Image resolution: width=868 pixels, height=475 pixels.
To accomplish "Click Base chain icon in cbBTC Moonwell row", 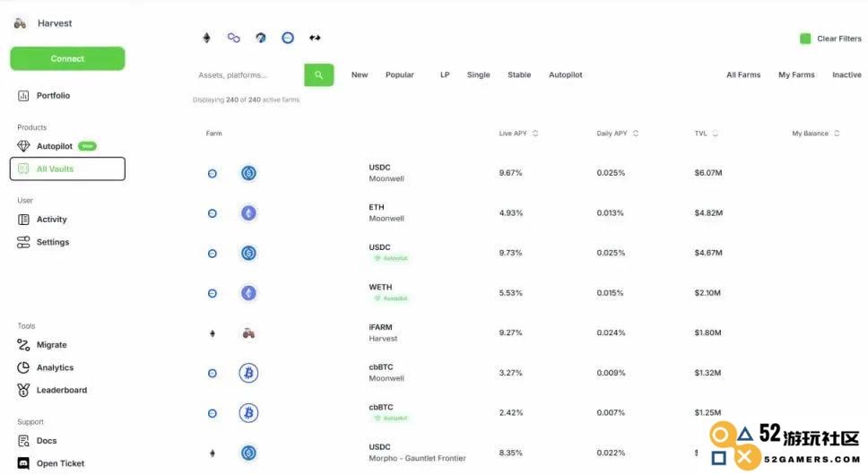I will [212, 373].
